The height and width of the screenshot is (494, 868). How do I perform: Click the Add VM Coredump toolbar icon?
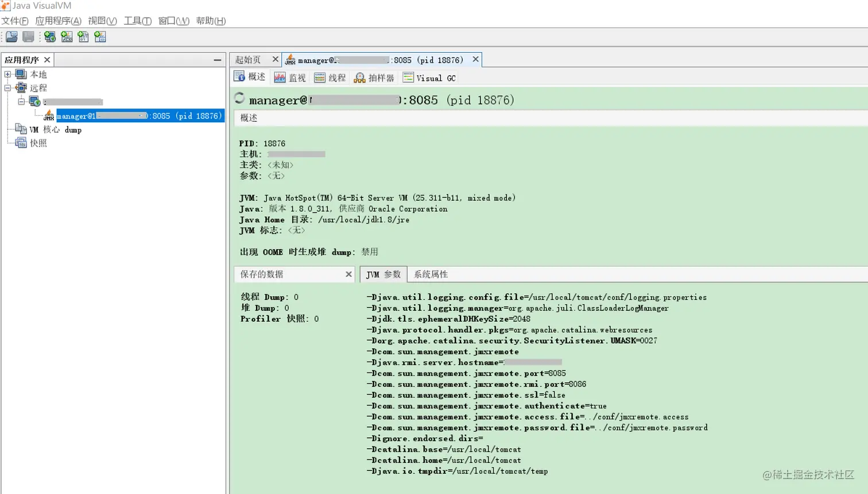[x=83, y=37]
